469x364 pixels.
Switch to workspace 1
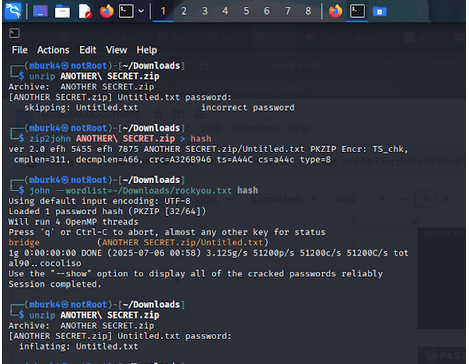tap(163, 11)
